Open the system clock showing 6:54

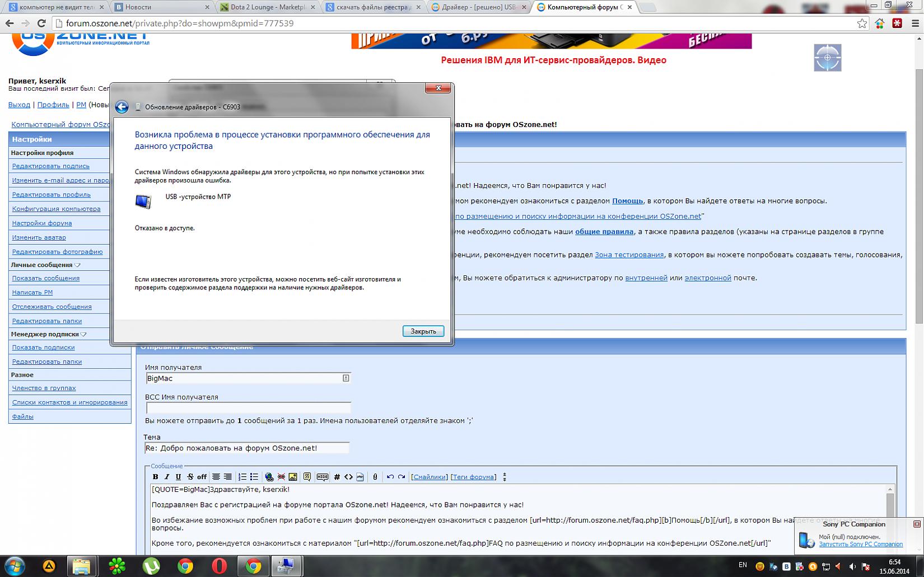[895, 566]
